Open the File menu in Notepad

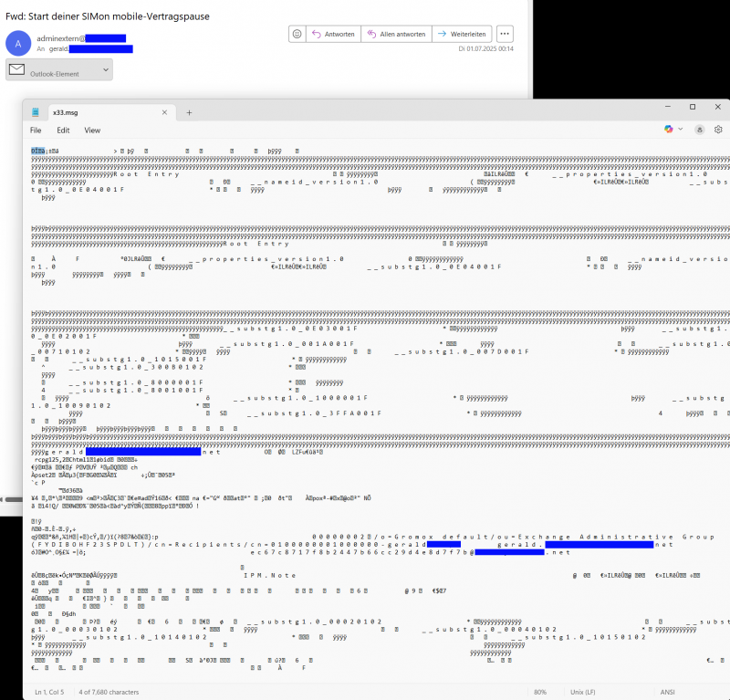[x=36, y=131]
